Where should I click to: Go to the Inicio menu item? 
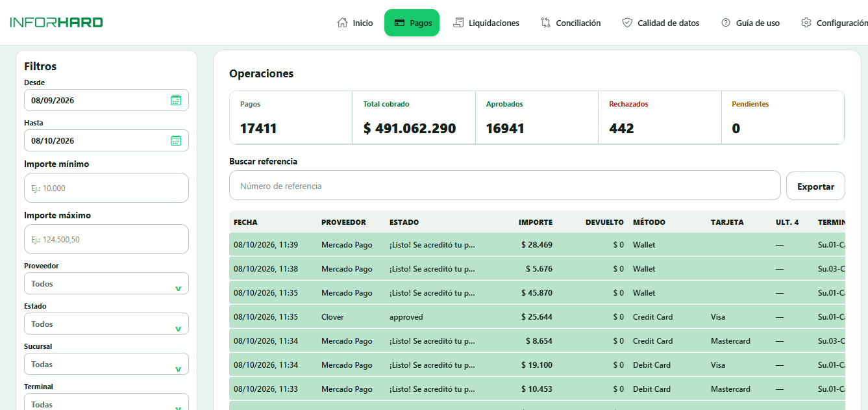[x=355, y=23]
